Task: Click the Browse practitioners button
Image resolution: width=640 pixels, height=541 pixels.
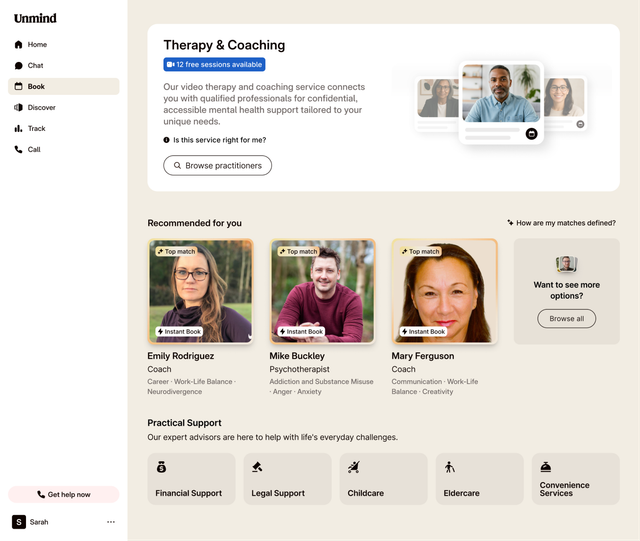Action: tap(217, 166)
